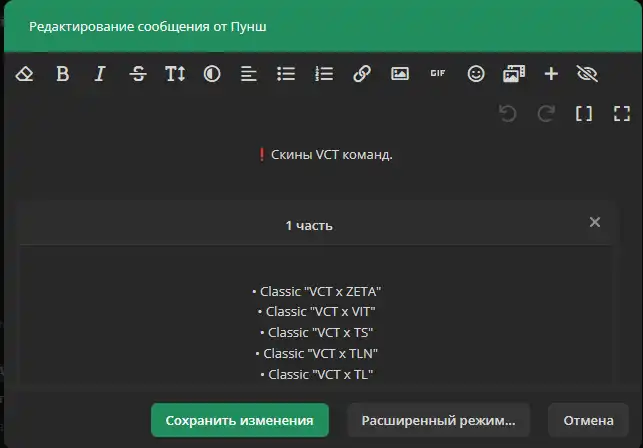Click the Redo arrow
Image resolution: width=643 pixels, height=448 pixels.
coord(546,114)
